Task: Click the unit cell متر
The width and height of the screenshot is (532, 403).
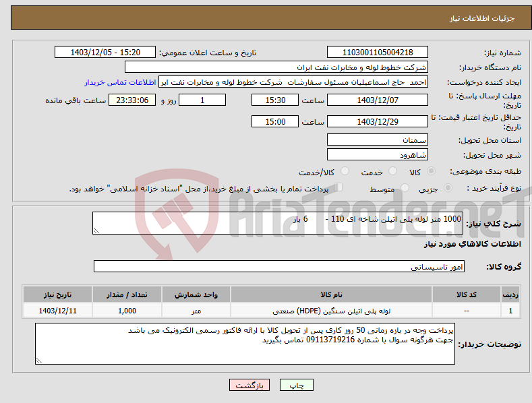Action: click(x=196, y=311)
